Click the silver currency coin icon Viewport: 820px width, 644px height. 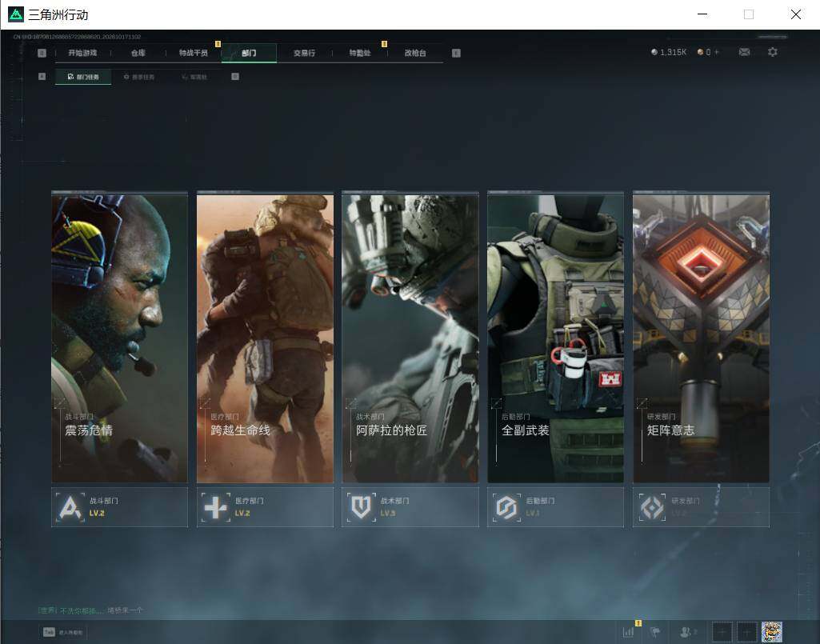tap(654, 52)
